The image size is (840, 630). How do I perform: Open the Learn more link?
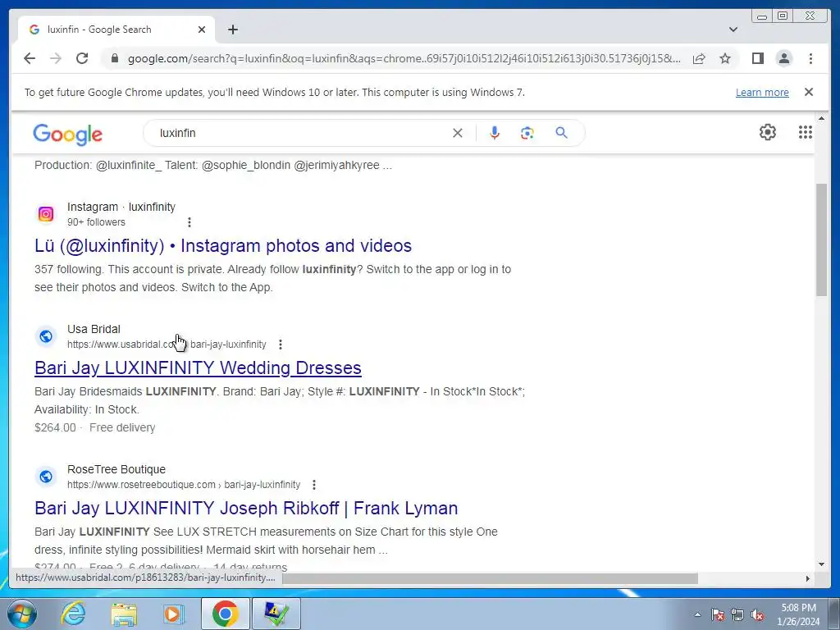(762, 92)
